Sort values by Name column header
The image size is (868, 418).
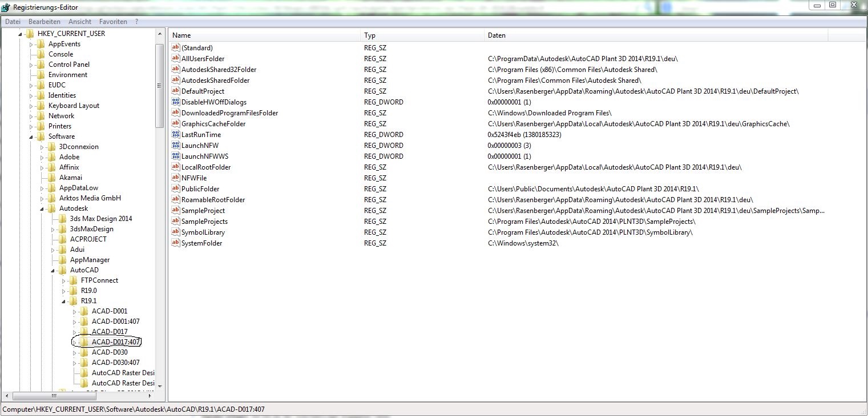click(265, 35)
